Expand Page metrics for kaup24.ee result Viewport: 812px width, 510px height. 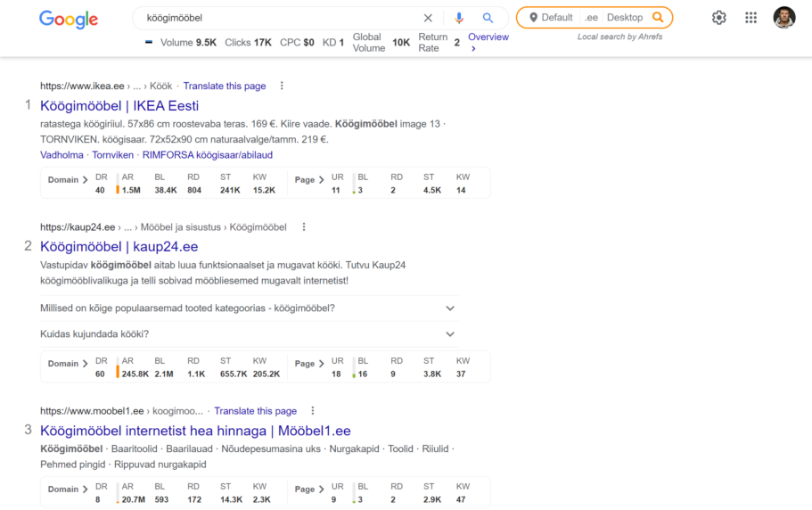[x=309, y=364]
